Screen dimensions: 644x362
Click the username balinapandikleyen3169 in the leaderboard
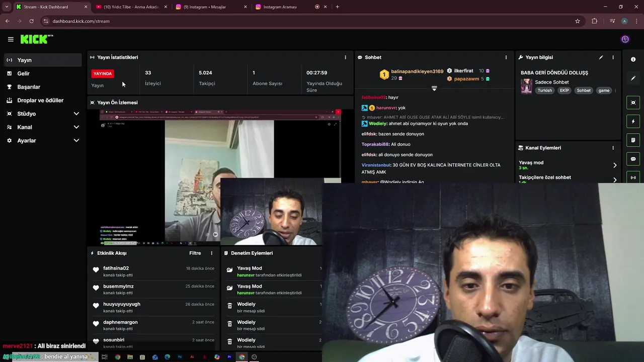417,71
